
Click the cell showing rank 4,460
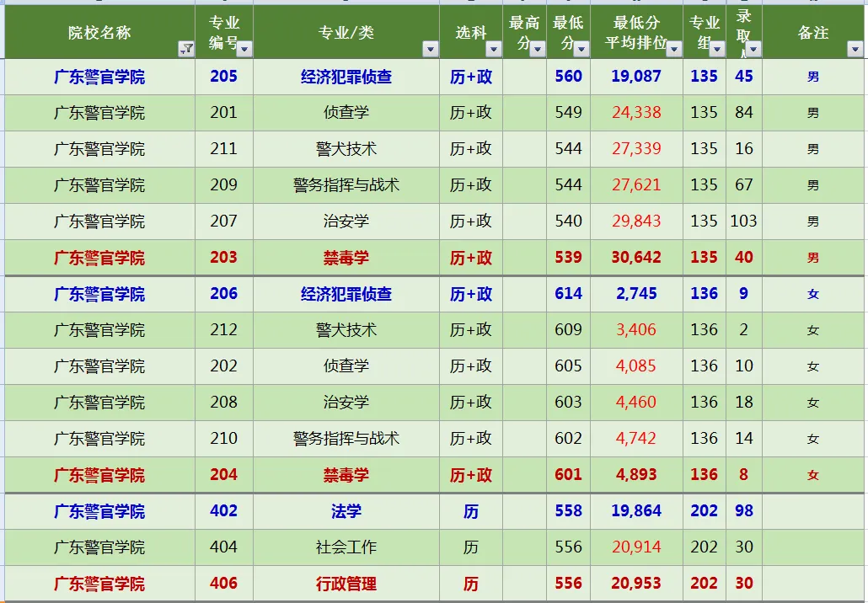coord(636,403)
